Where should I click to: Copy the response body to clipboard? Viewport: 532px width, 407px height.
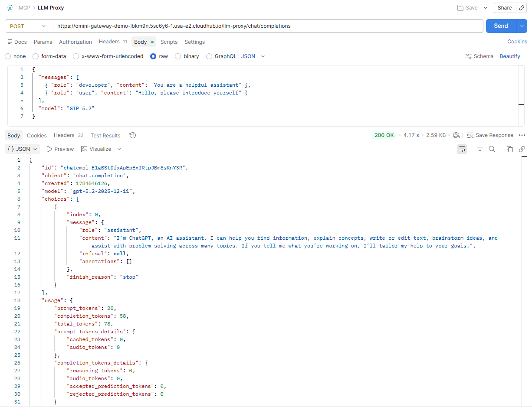click(510, 149)
